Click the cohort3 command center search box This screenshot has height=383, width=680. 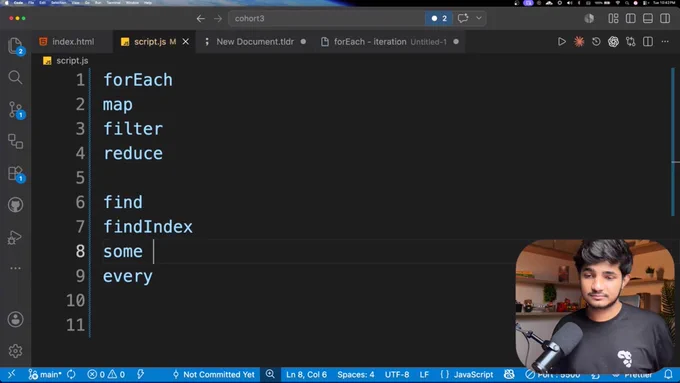(326, 18)
